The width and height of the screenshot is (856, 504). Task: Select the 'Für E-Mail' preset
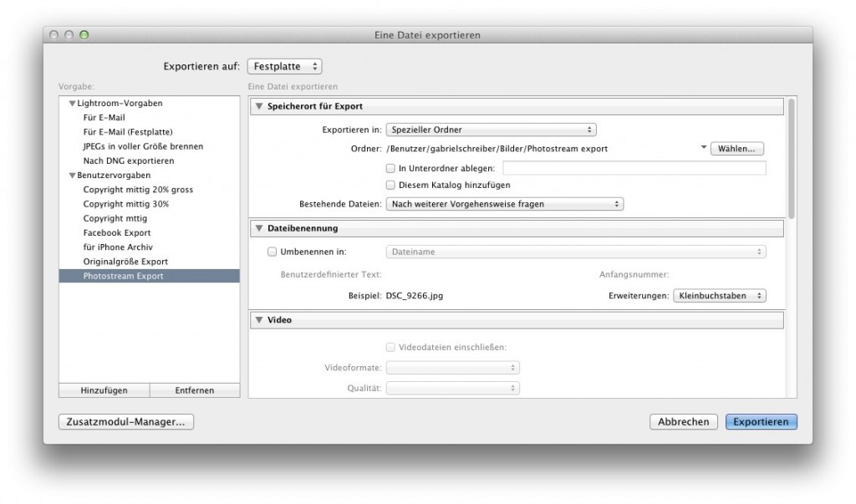tap(104, 117)
